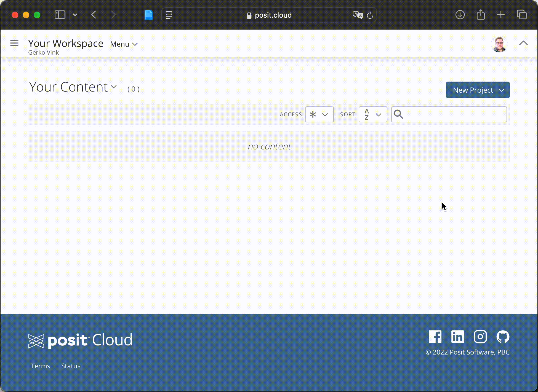Open Safari Reader view icon

[169, 15]
